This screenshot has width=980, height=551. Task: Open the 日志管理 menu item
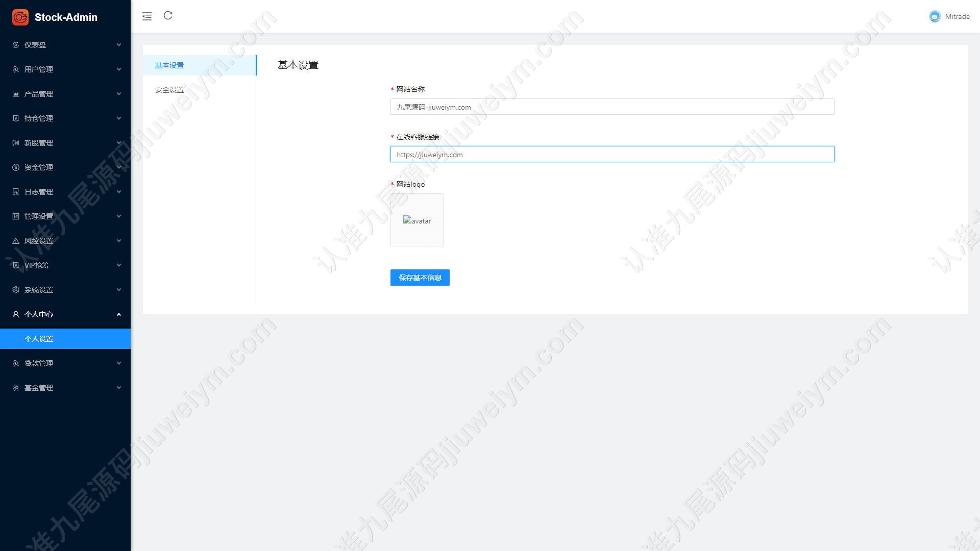click(x=65, y=192)
